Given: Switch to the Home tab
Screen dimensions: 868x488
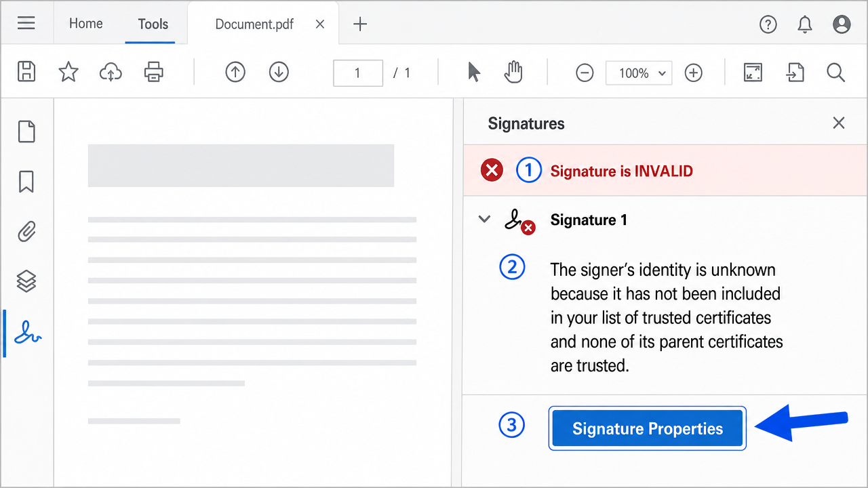Looking at the screenshot, I should click(86, 24).
